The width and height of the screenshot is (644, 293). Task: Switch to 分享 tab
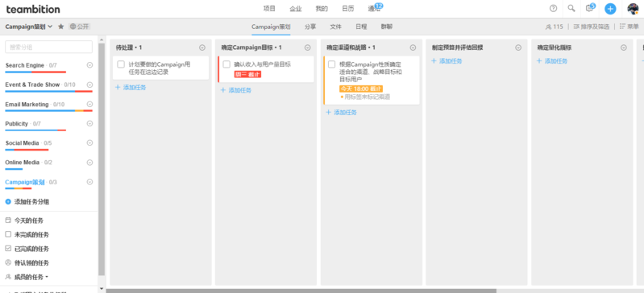310,27
